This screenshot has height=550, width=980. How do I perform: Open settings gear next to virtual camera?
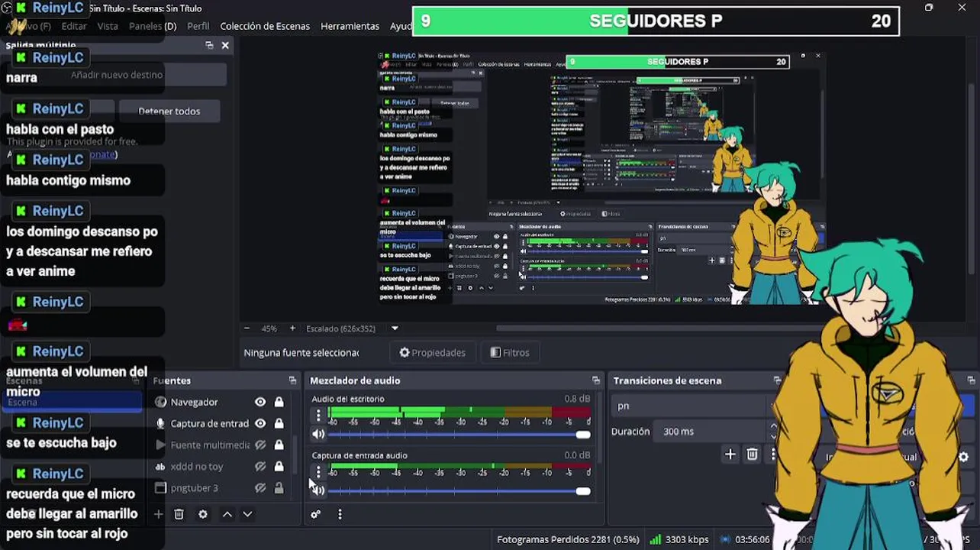(963, 457)
